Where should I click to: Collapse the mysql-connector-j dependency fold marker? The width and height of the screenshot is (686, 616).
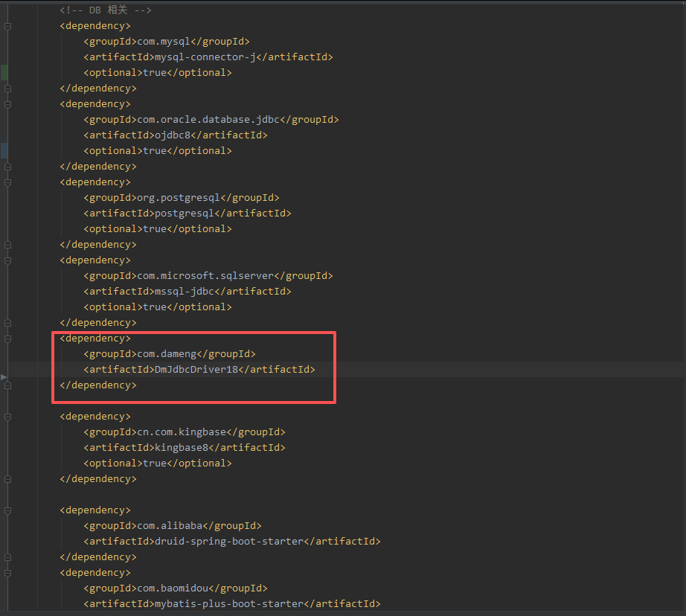point(7,26)
